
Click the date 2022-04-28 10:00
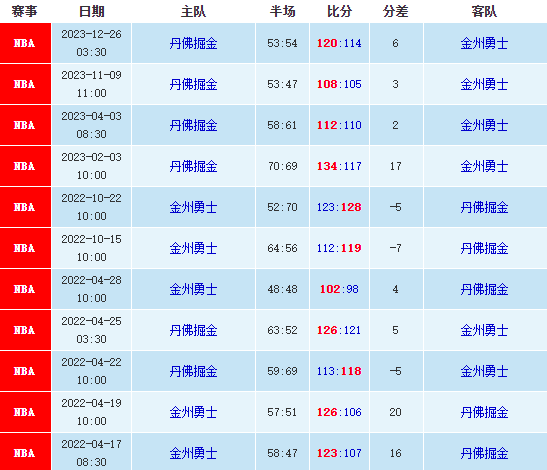point(91,289)
